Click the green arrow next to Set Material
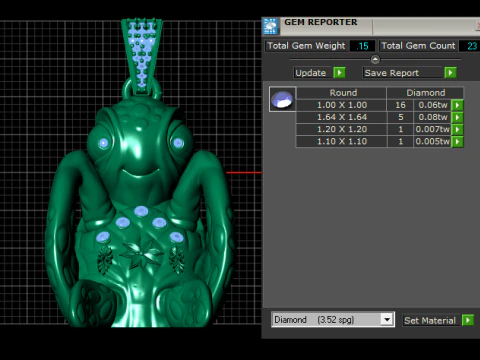The height and width of the screenshot is (360, 480). coord(468,320)
